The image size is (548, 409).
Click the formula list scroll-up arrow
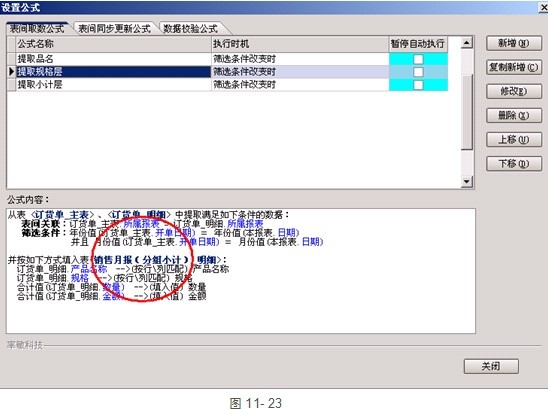click(x=467, y=43)
